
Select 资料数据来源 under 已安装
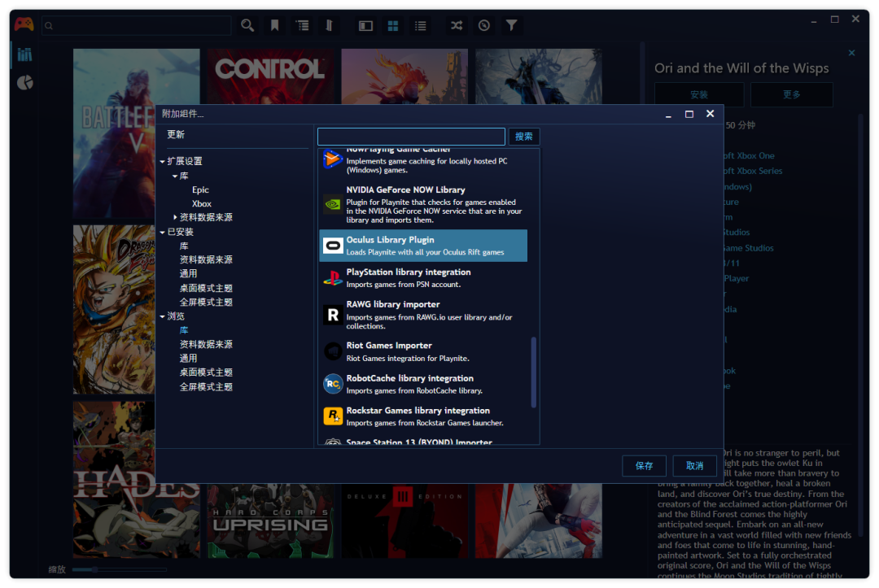pyautogui.click(x=206, y=259)
